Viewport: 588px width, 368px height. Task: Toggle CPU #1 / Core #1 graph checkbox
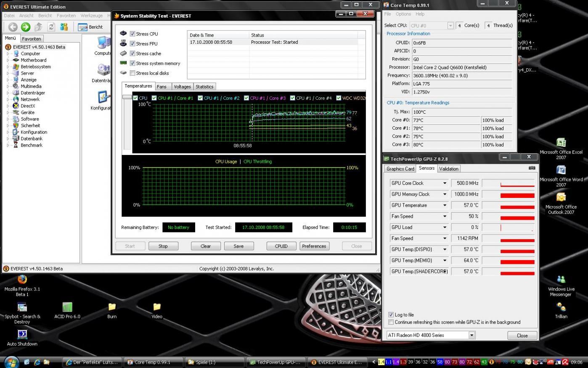tap(154, 98)
